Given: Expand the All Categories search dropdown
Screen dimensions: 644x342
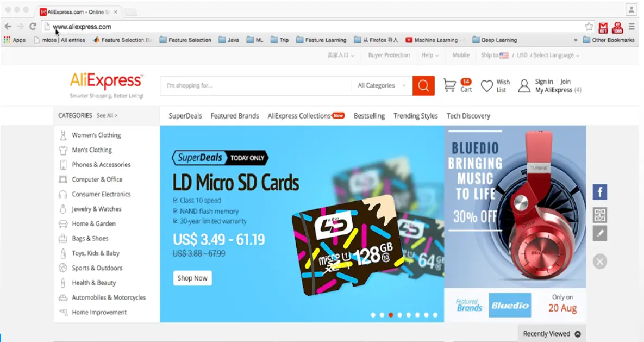Looking at the screenshot, I should pos(382,85).
